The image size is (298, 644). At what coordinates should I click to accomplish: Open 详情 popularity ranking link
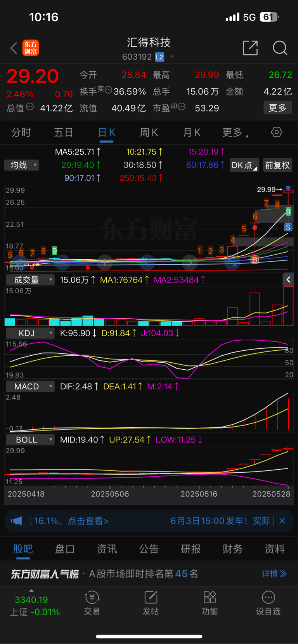tap(274, 573)
